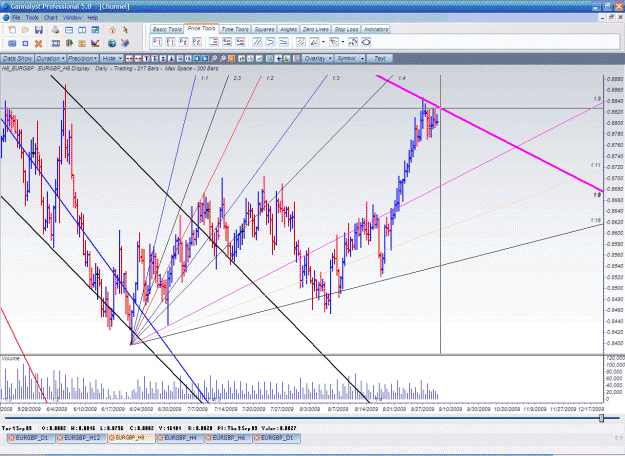Viewport: 625px width, 456px height.
Task: Click the orange X delete icon in main toolbar
Action: pos(38,43)
